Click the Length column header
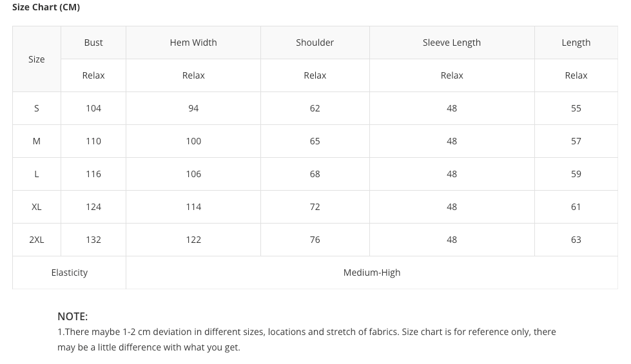The width and height of the screenshot is (631, 364). [x=576, y=43]
